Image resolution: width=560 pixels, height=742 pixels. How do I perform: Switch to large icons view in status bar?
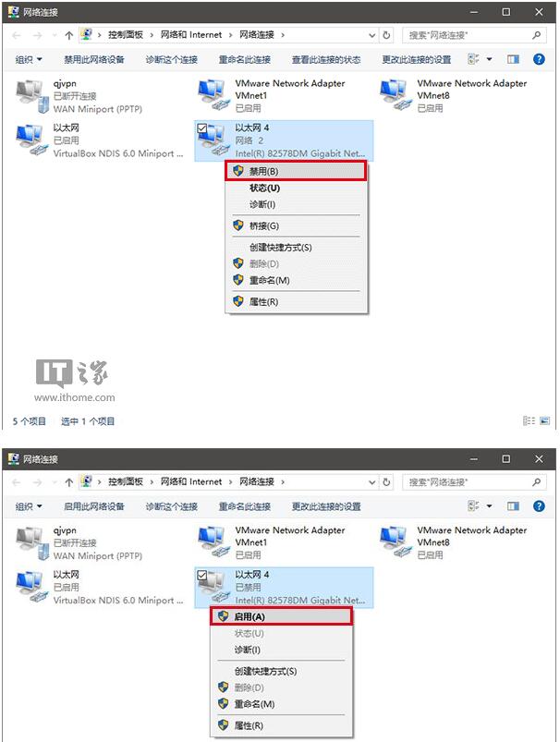545,420
